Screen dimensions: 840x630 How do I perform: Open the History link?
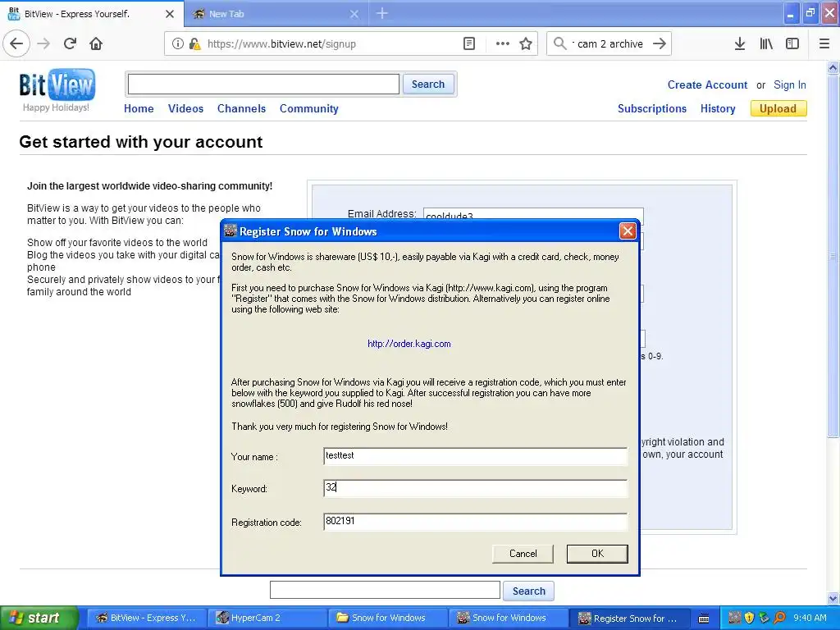coord(718,109)
